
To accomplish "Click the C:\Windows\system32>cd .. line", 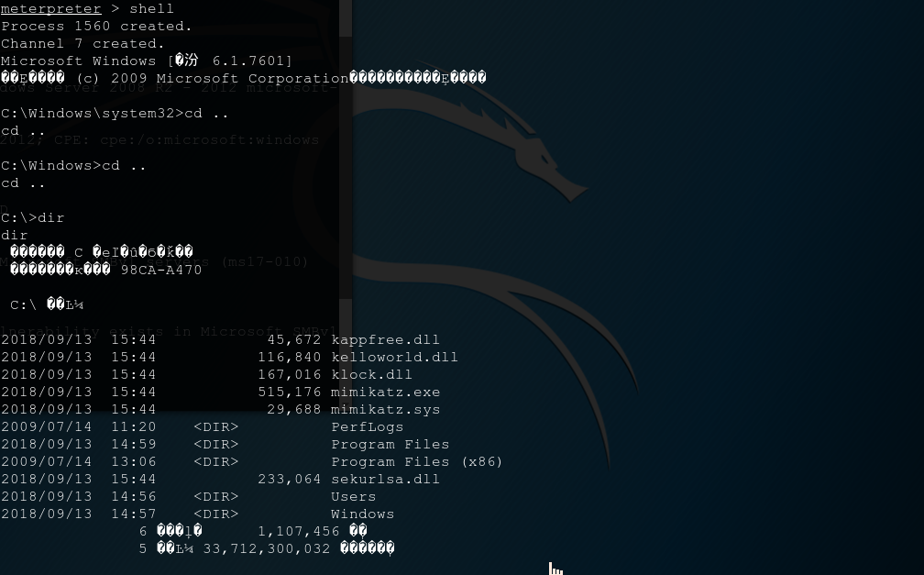I will [x=115, y=113].
